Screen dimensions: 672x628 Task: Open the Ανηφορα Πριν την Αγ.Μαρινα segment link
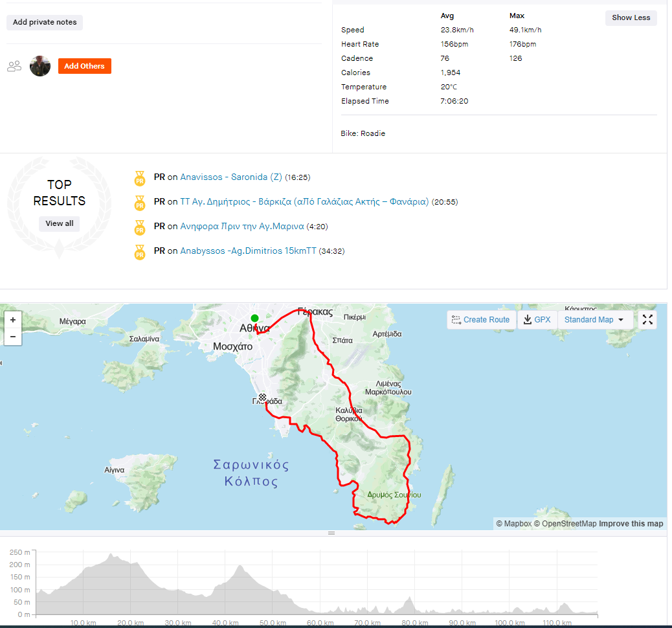[242, 227]
